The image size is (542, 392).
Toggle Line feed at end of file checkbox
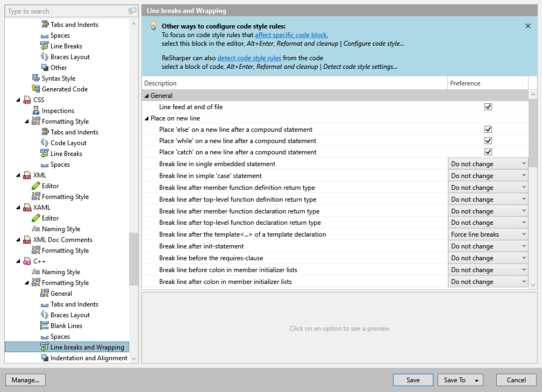pyautogui.click(x=488, y=107)
